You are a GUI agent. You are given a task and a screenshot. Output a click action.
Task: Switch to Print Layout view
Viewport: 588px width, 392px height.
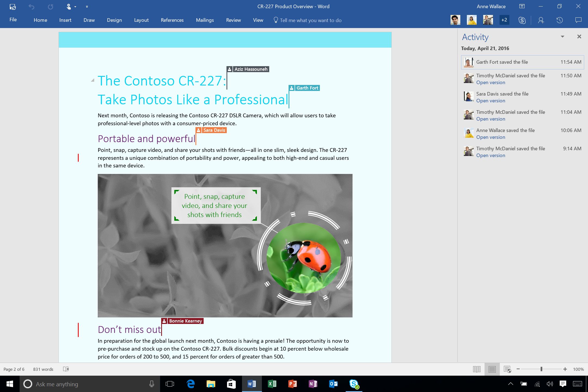coord(492,369)
